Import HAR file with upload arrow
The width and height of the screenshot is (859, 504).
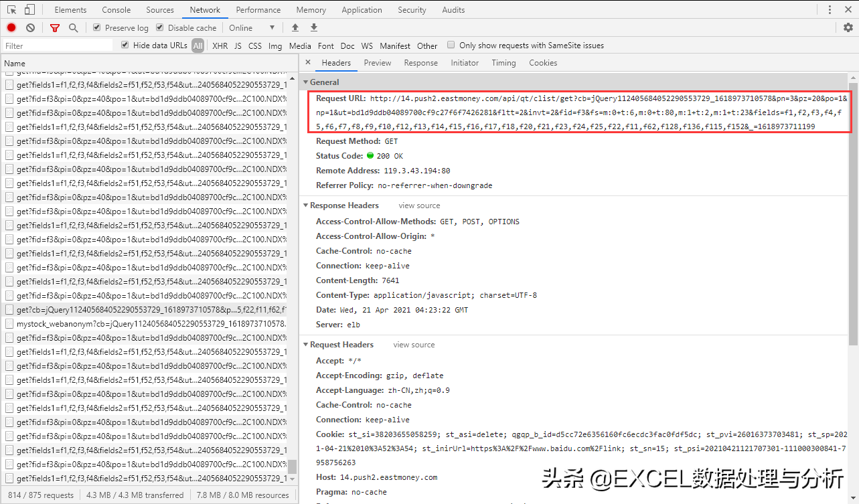click(295, 27)
